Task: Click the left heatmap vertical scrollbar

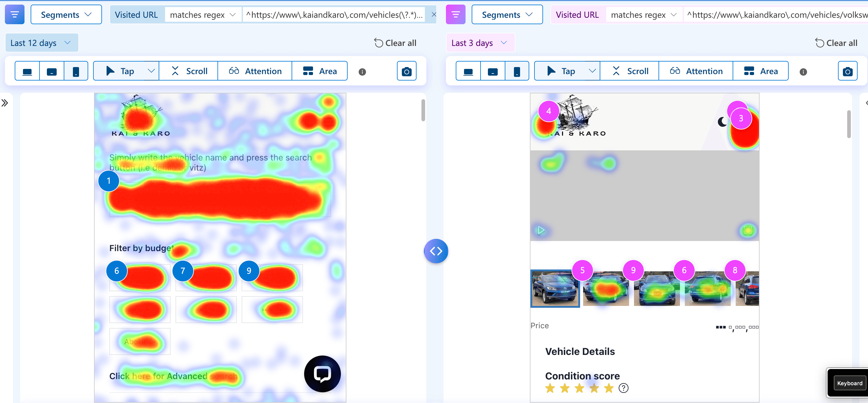Action: 423,110
